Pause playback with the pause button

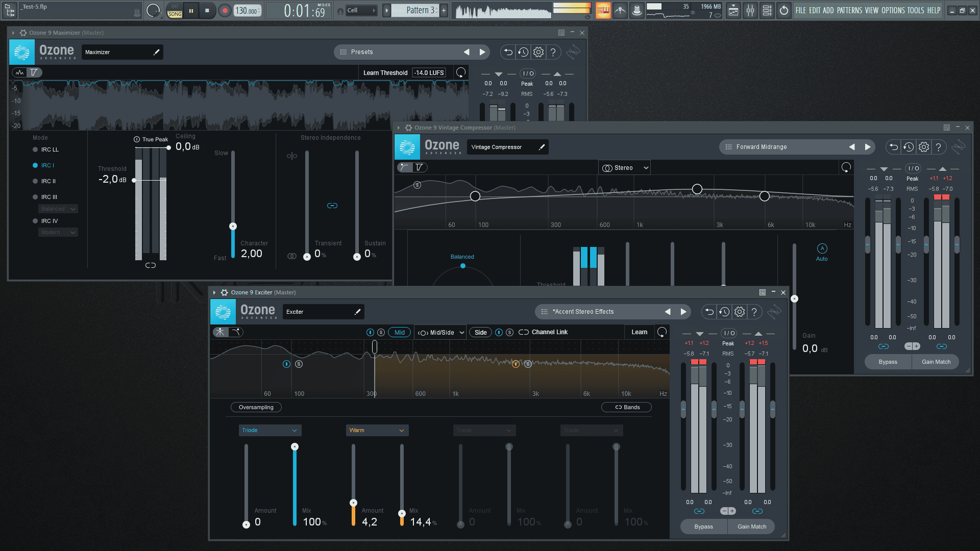tap(191, 10)
